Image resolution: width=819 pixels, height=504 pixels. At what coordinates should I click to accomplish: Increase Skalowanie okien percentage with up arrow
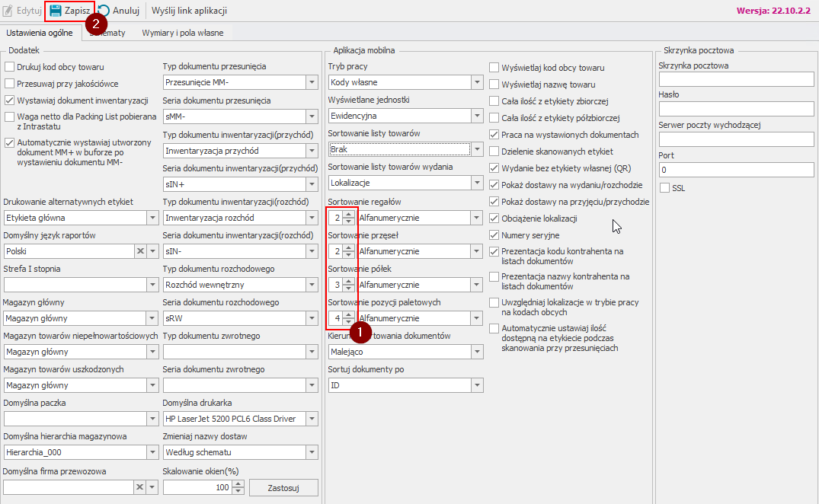point(238,483)
